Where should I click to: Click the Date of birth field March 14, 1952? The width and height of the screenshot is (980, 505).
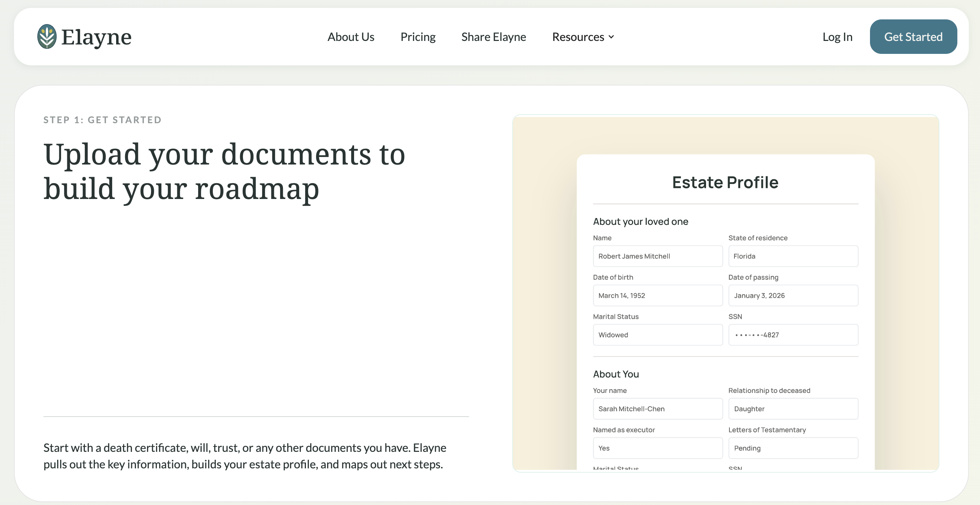(658, 295)
